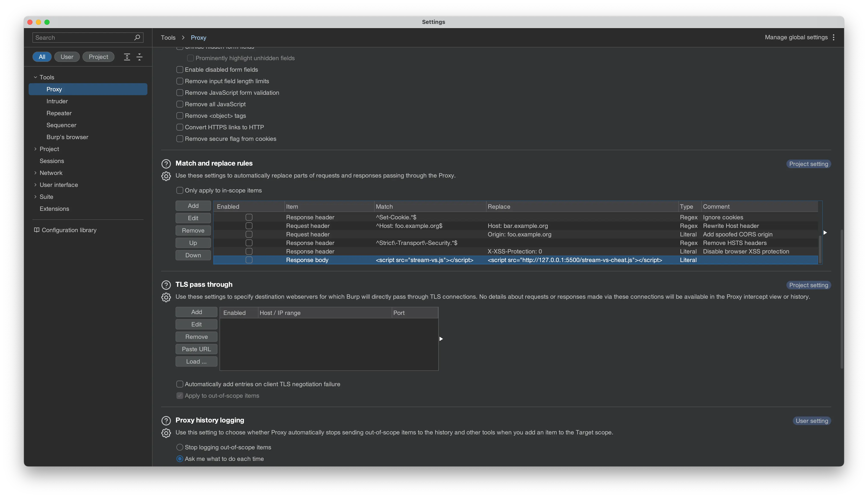Open Proxy history logging gear options

pos(166,433)
